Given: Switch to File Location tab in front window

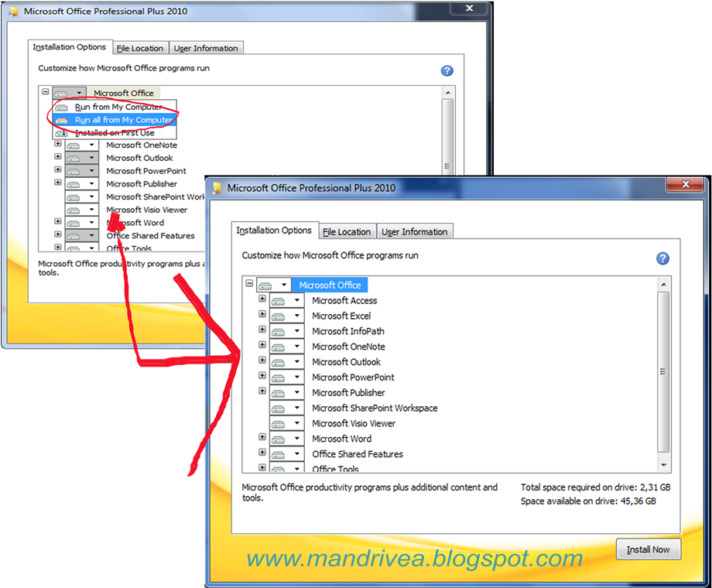Looking at the screenshot, I should tap(347, 231).
